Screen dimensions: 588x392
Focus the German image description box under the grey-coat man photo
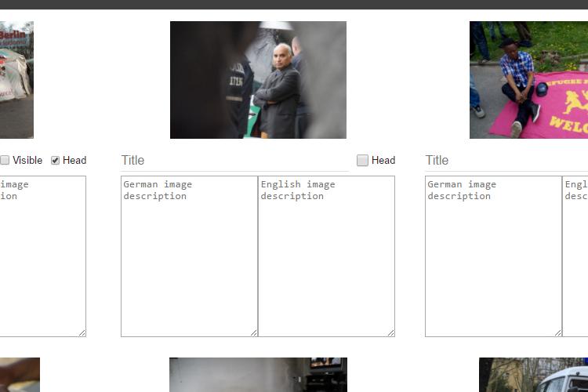[x=190, y=256]
